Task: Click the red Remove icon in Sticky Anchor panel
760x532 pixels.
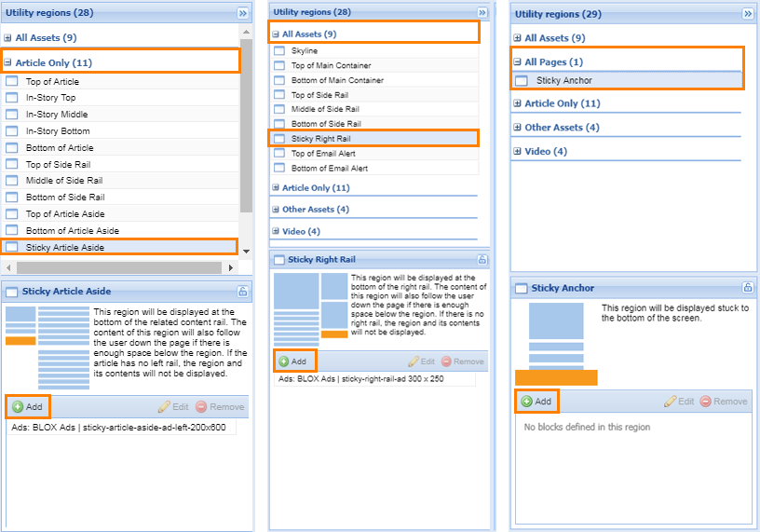Action: pyautogui.click(x=705, y=402)
